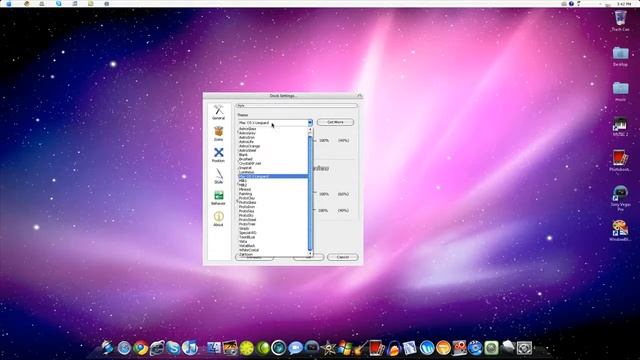The image size is (640, 360).
Task: Open the Windows flag icon in dock
Action: coord(344,348)
